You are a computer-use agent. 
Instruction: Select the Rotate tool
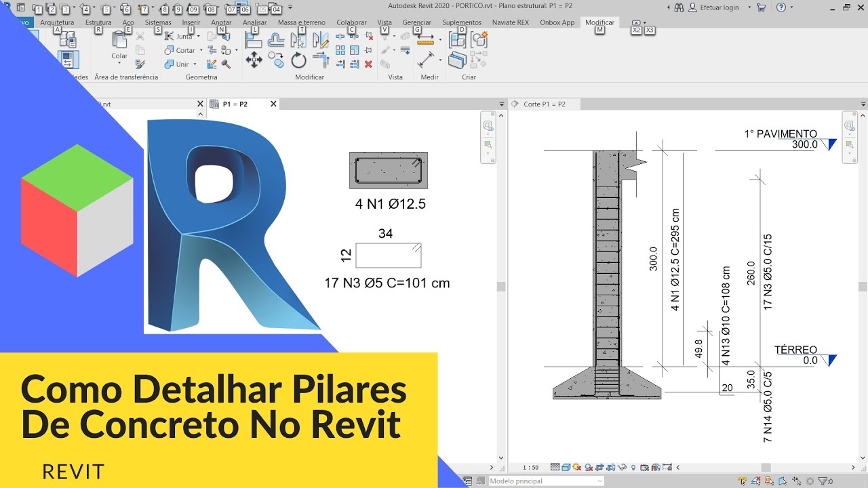coord(298,60)
